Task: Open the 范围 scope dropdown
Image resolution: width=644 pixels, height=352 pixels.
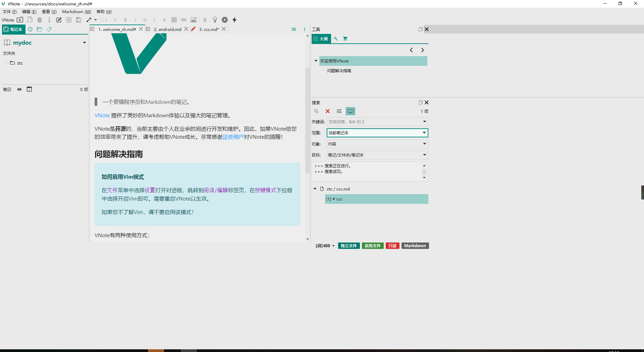Action: point(377,133)
